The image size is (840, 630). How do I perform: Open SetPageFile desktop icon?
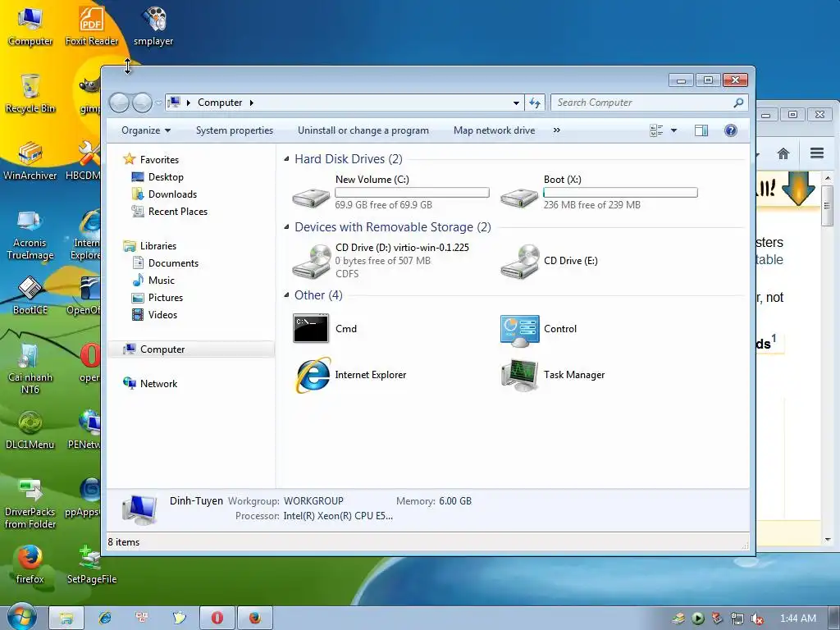tap(92, 564)
